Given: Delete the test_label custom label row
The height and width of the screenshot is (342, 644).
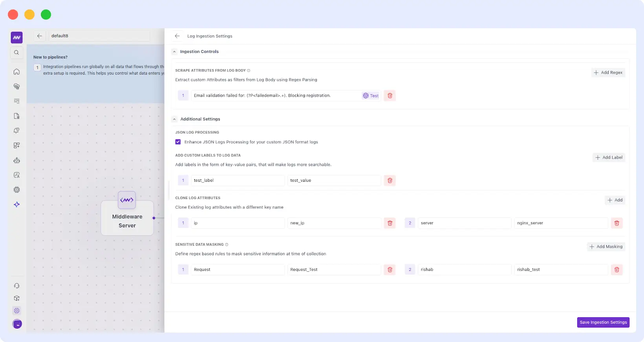Looking at the screenshot, I should 390,181.
